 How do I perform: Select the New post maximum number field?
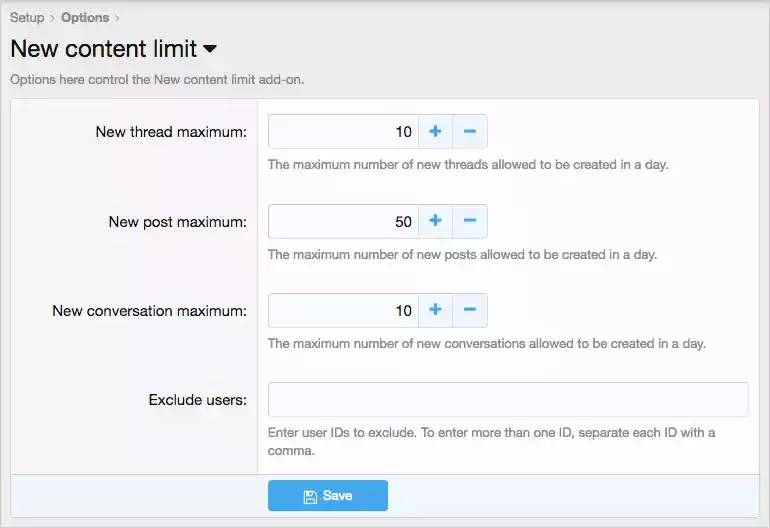click(x=343, y=221)
